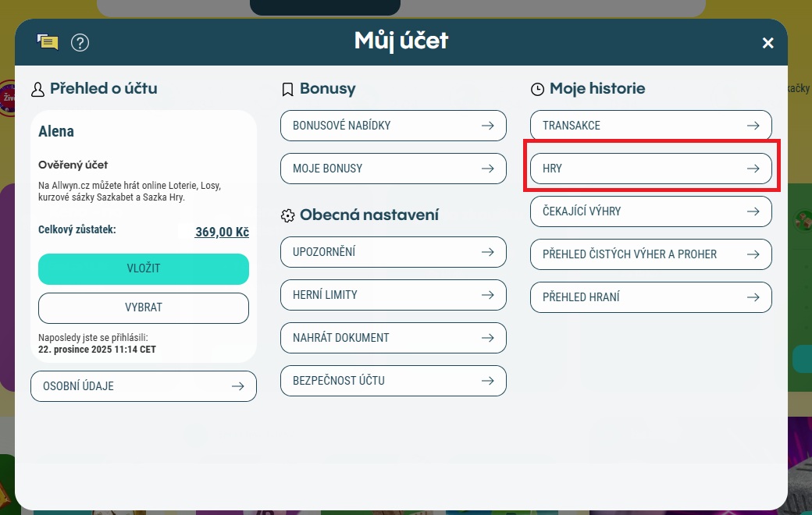Image resolution: width=812 pixels, height=515 pixels.
Task: Click the arrow icon on the TRANSAKCE row
Action: [x=753, y=125]
